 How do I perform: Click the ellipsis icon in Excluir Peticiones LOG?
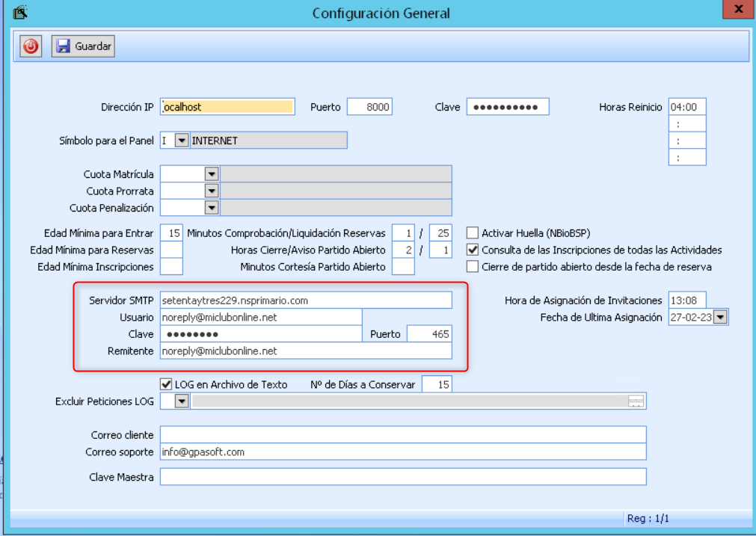[x=636, y=402]
